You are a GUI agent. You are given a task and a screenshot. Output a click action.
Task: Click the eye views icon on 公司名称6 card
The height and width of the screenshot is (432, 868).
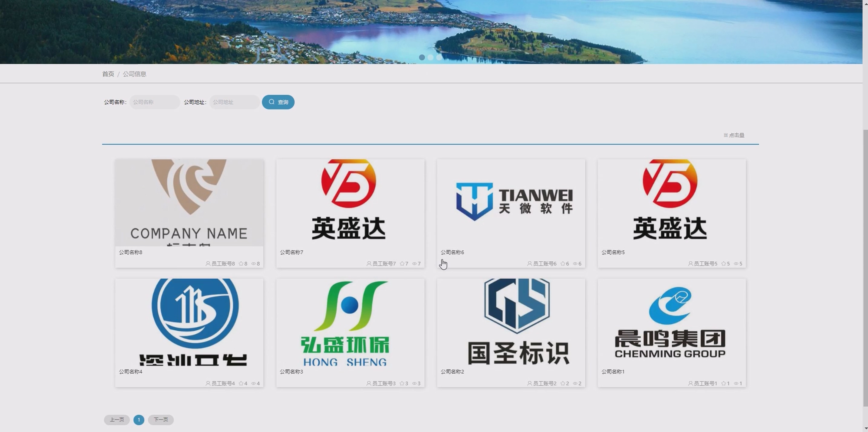[x=575, y=263]
